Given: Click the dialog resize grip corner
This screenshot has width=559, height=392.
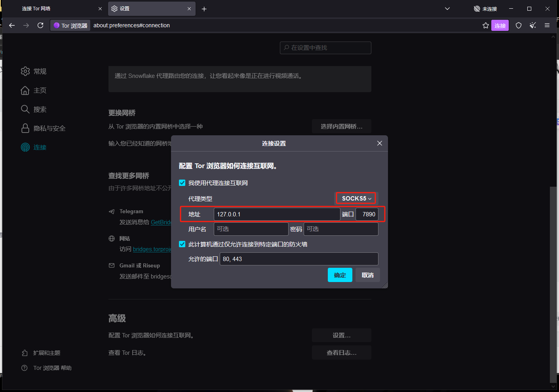Looking at the screenshot, I should [x=385, y=285].
